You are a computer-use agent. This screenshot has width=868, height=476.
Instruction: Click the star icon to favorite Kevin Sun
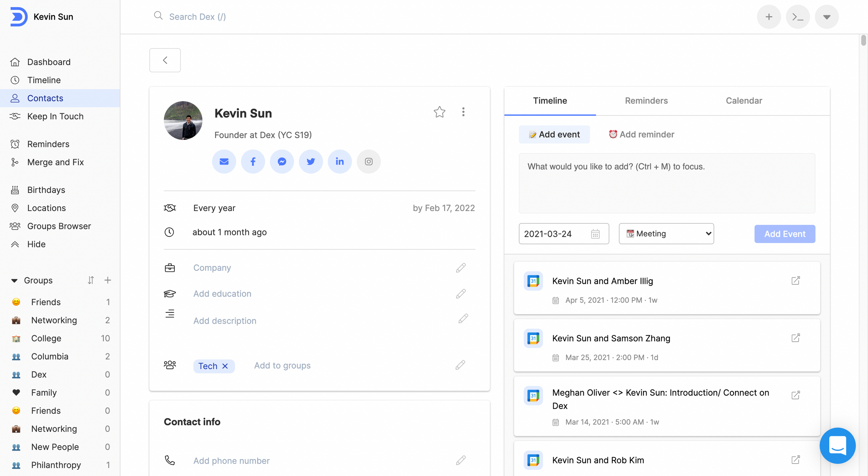[x=439, y=112]
